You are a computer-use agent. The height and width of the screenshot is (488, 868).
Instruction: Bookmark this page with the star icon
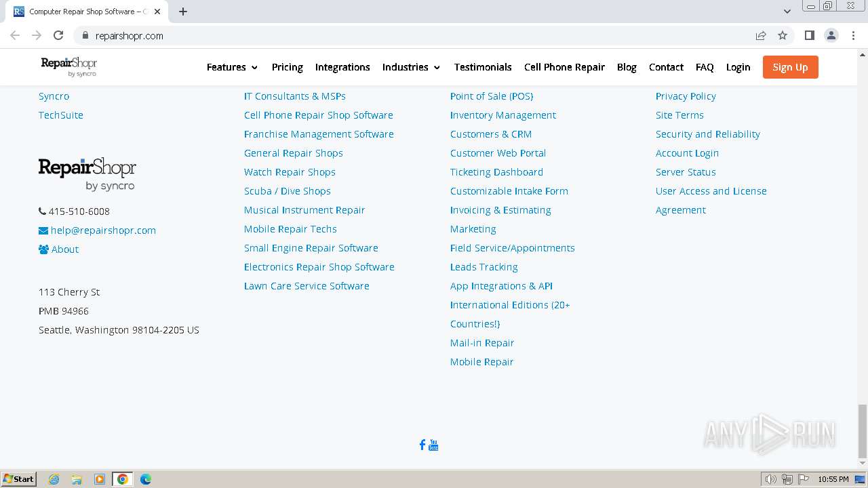[x=783, y=35]
